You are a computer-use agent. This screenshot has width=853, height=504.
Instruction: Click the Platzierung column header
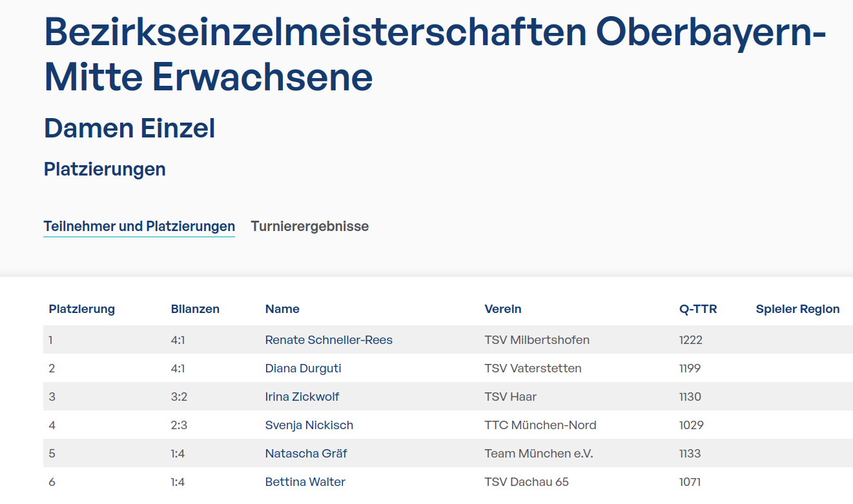coord(81,309)
